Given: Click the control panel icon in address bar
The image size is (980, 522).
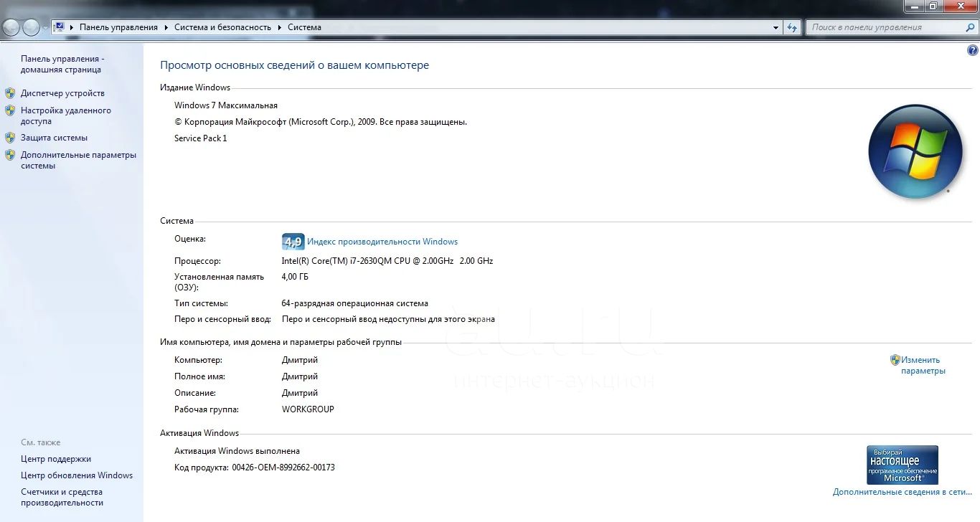Looking at the screenshot, I should pyautogui.click(x=60, y=27).
